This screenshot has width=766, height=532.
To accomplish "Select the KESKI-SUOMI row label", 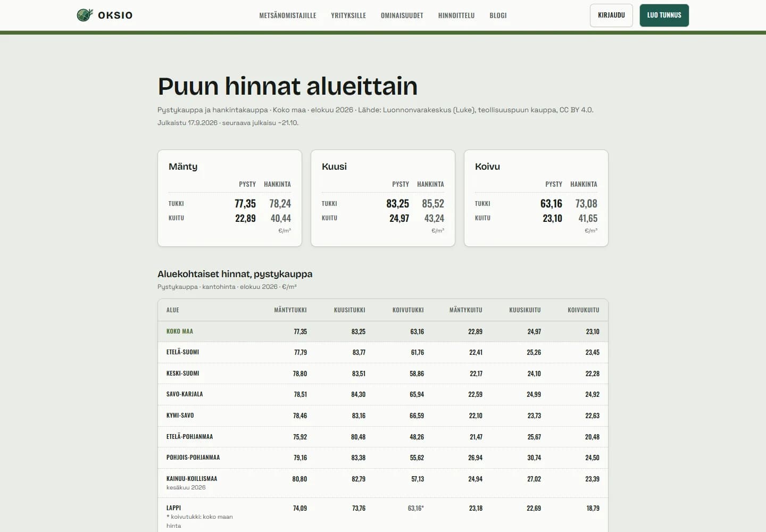I will pos(182,373).
